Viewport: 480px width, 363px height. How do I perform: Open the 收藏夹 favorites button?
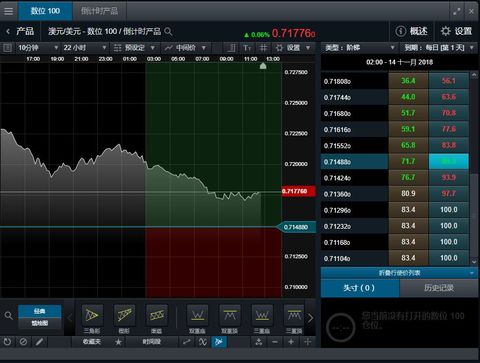tap(92, 342)
